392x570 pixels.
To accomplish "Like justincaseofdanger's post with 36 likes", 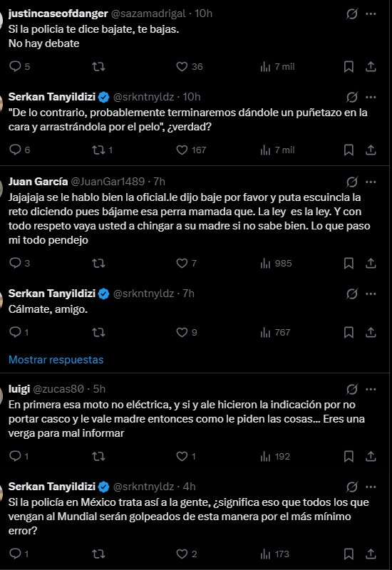I will pyautogui.click(x=189, y=66).
